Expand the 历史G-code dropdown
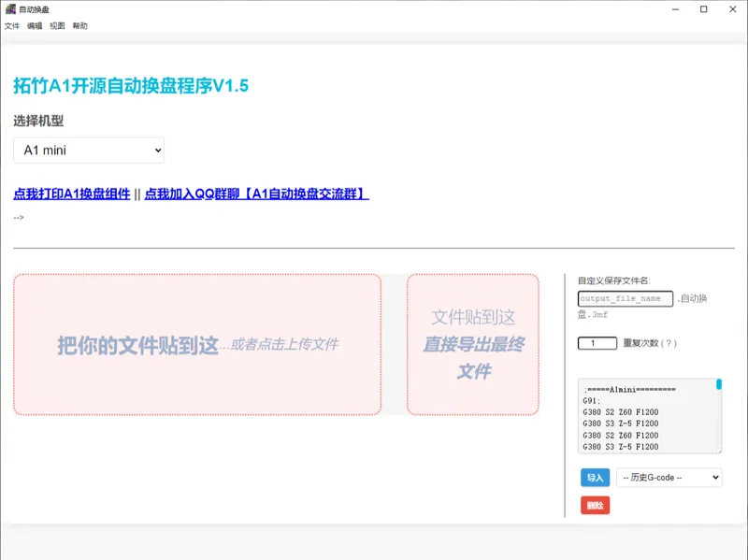This screenshot has width=748, height=560. 669,478
